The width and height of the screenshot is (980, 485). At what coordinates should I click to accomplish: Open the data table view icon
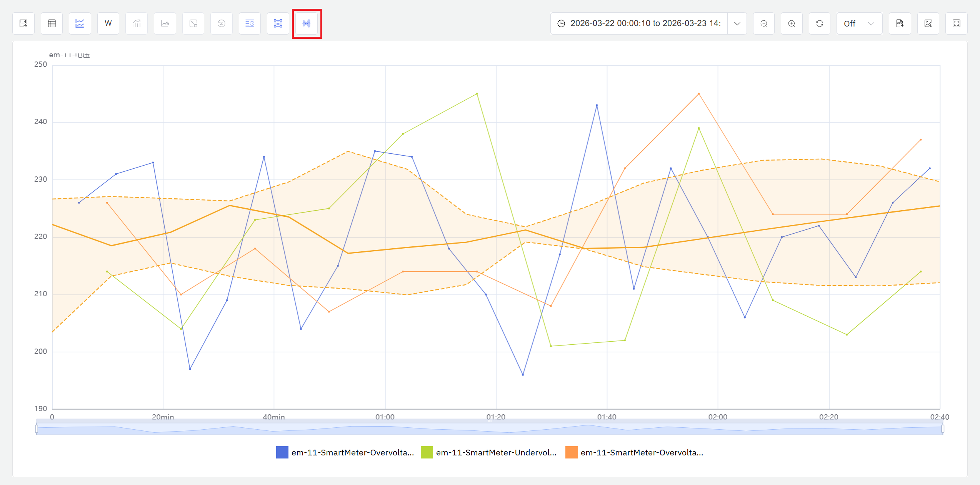coord(52,23)
